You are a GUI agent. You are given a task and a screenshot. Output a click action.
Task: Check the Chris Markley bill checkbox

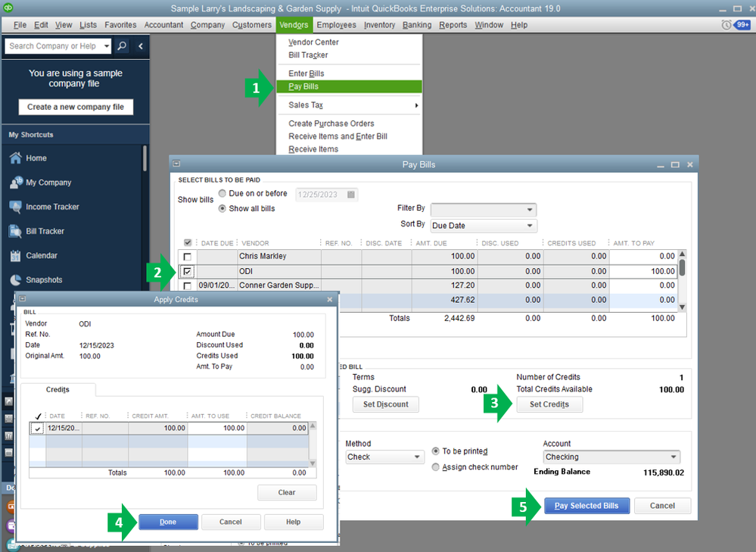pos(188,257)
